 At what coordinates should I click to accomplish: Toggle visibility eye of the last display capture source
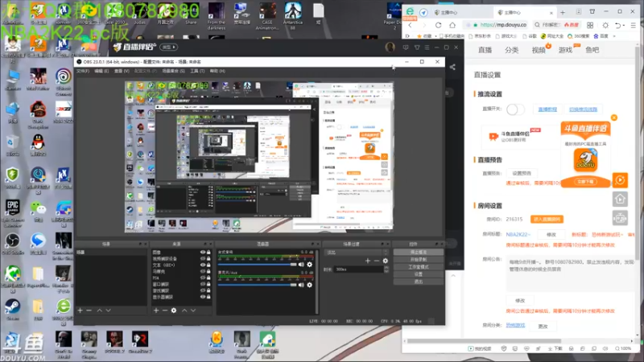[x=203, y=297]
